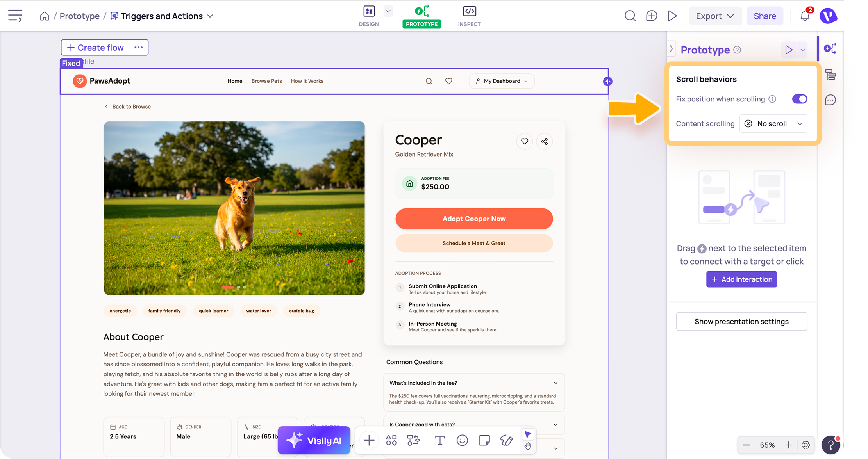Switch to the Prototype tab
Image resolution: width=868 pixels, height=459 pixels.
point(422,16)
